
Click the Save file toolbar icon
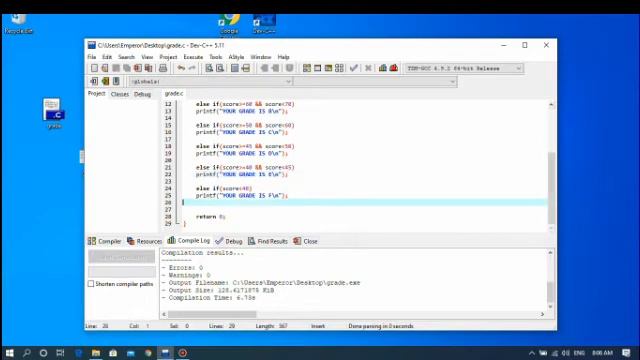pyautogui.click(x=116, y=68)
